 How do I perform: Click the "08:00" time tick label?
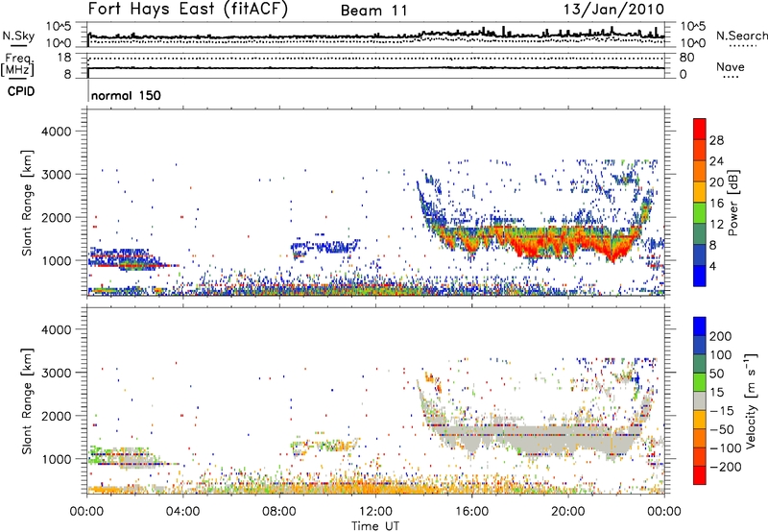pyautogui.click(x=279, y=512)
